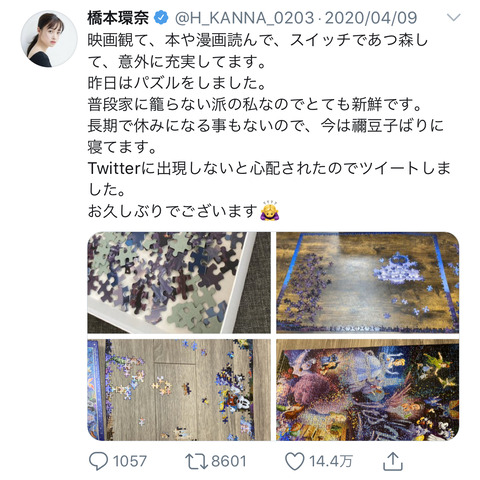Click the retweet arrows icon
480x480 pixels.
(x=196, y=461)
